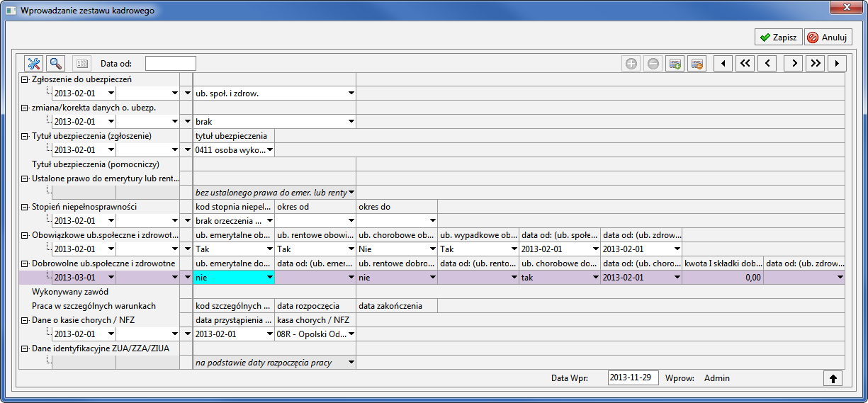Collapse Tytuł ubezpieczenia (zgłoszenie) node
This screenshot has height=403, width=868.
pyautogui.click(x=25, y=136)
